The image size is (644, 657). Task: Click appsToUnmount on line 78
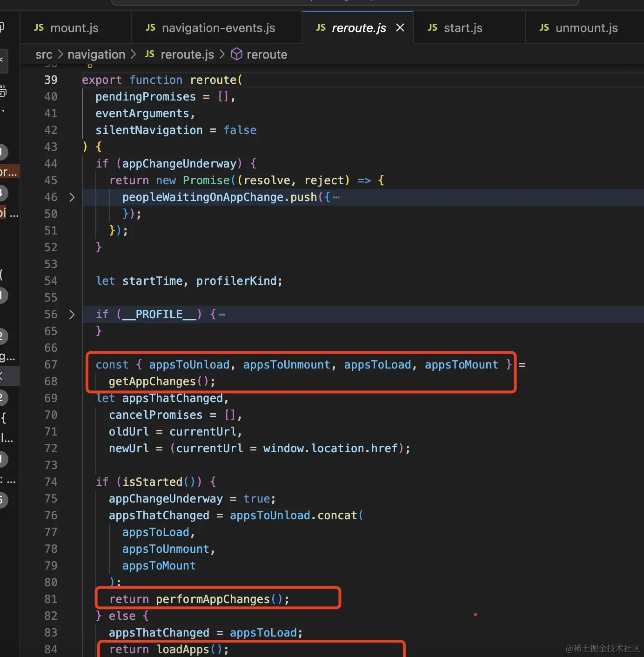coord(166,549)
